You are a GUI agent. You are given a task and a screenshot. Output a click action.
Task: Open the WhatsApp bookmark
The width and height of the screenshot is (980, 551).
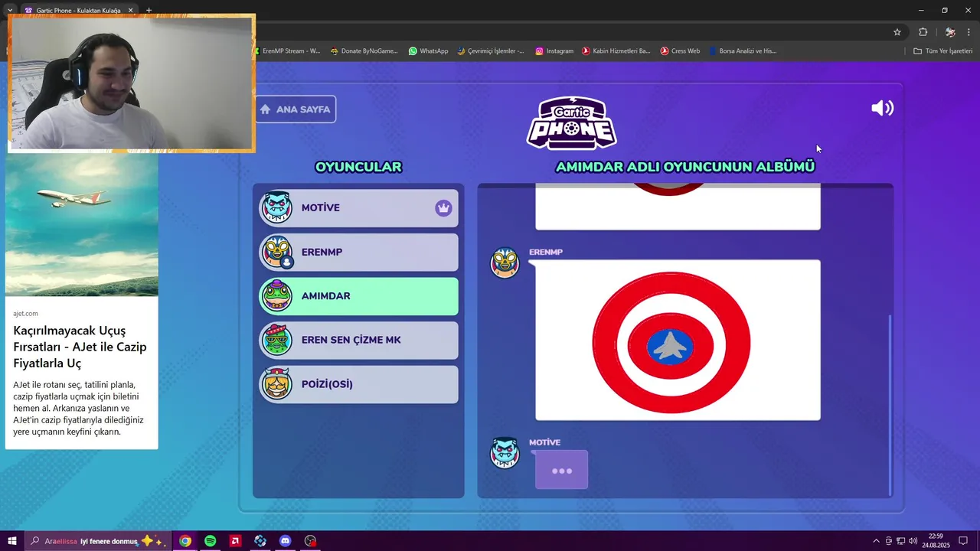(429, 51)
